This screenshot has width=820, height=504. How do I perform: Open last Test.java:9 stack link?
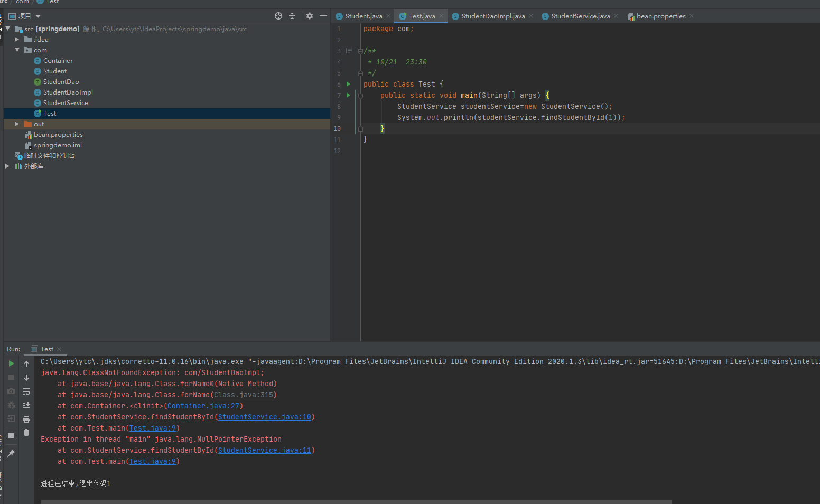click(x=153, y=461)
